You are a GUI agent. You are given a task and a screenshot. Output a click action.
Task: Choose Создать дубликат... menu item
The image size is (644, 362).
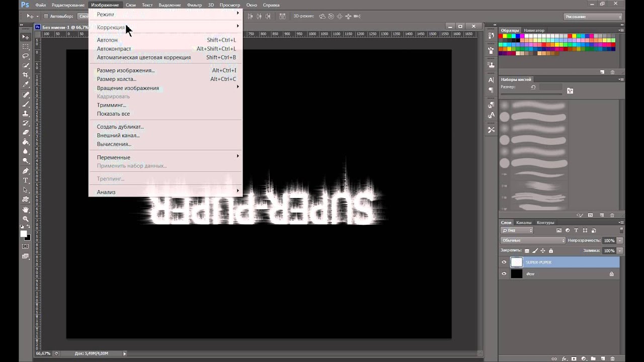[166, 127]
